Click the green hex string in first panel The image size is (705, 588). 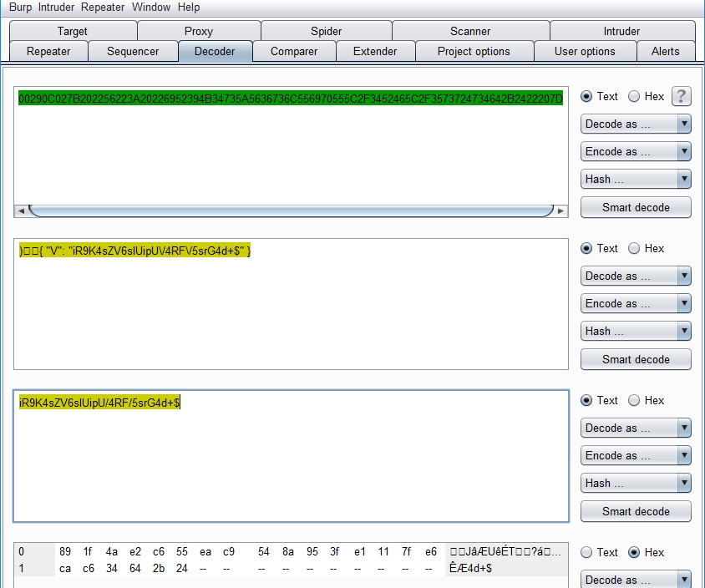coord(291,99)
